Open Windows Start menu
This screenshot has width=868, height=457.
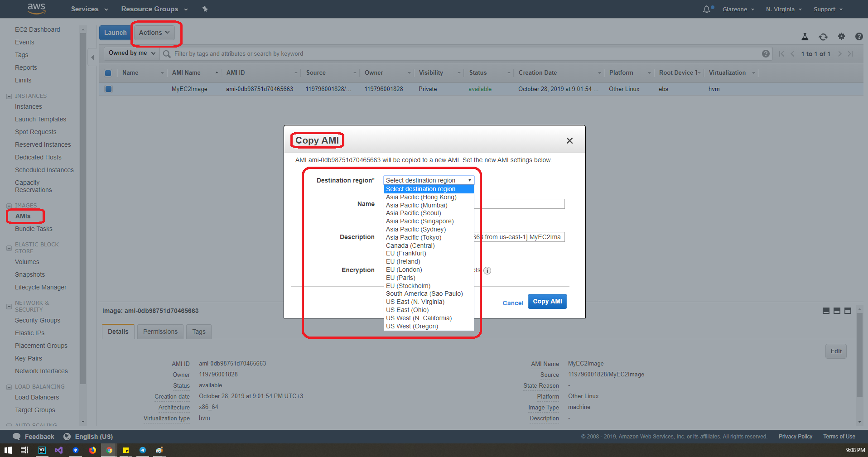coord(8,450)
